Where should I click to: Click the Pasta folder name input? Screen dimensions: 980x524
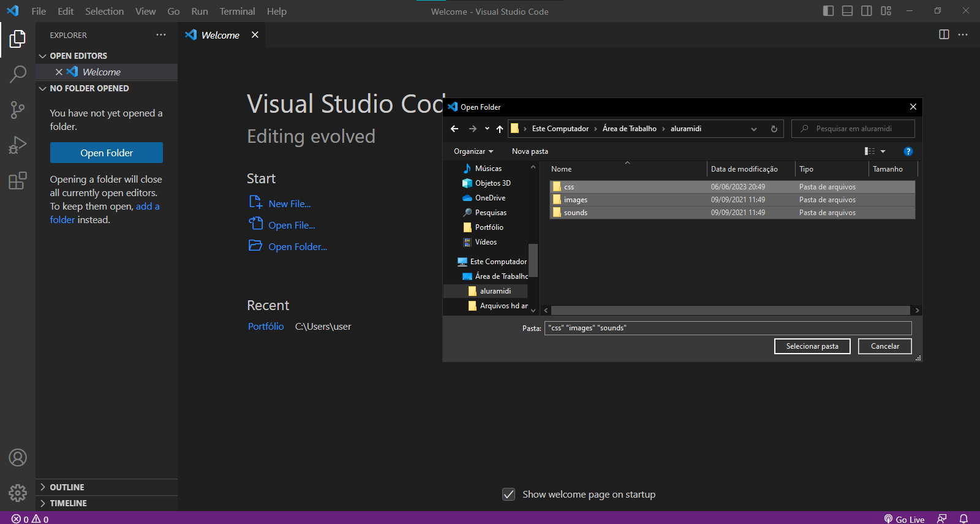click(728, 328)
